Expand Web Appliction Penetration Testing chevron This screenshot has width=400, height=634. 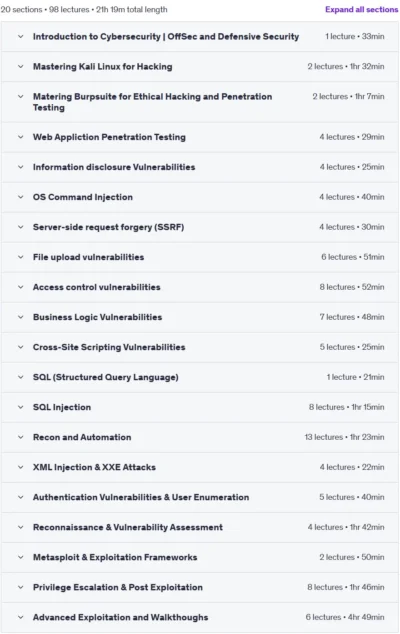tap(21, 137)
